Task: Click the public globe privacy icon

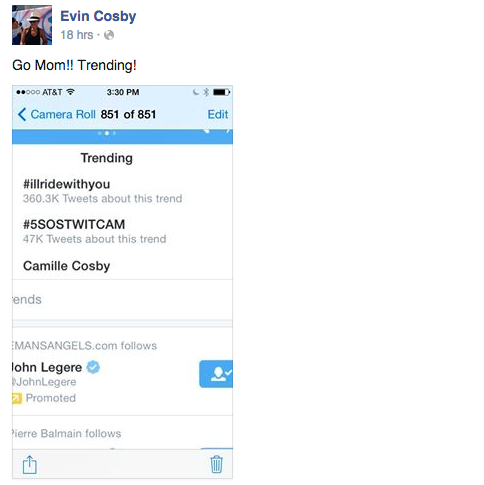Action: click(x=109, y=35)
